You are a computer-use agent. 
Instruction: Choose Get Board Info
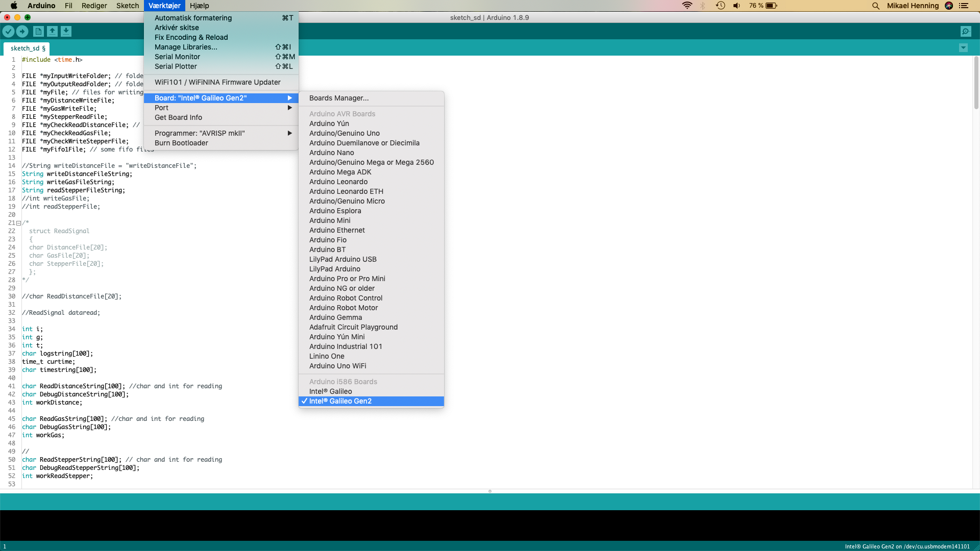point(221,117)
